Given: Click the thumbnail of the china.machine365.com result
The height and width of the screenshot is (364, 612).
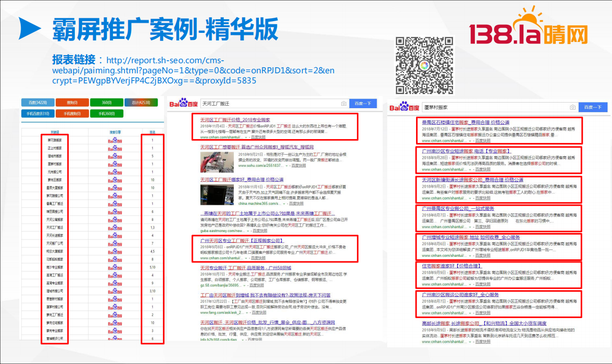Looking at the screenshot, I should [x=217, y=195].
